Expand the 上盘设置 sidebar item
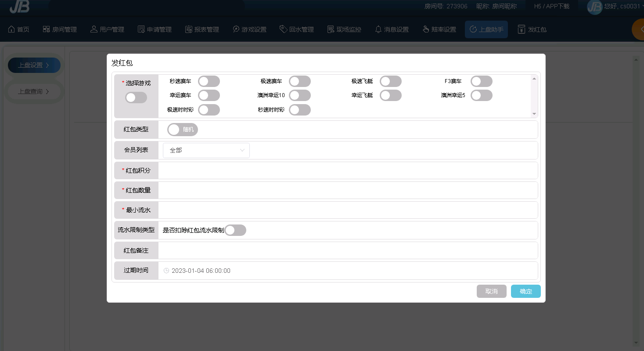 (34, 65)
